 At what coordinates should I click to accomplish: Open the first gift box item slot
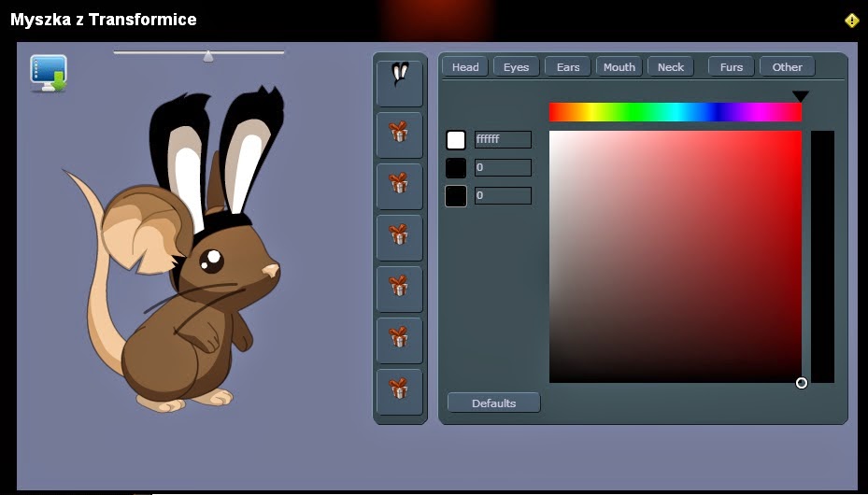click(x=400, y=134)
